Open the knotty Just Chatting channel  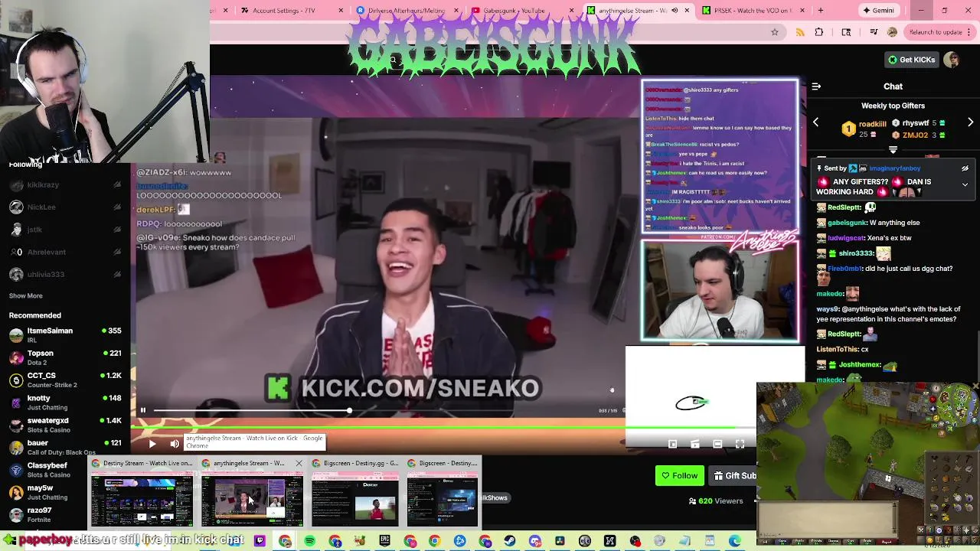pyautogui.click(x=65, y=402)
